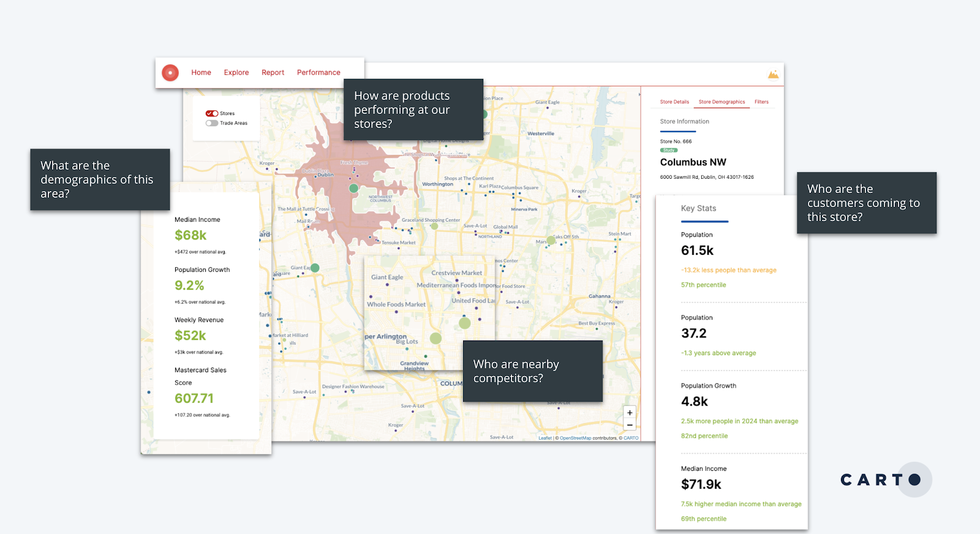Toggle the Stores layer switch off
This screenshot has height=534, width=980.
(212, 113)
